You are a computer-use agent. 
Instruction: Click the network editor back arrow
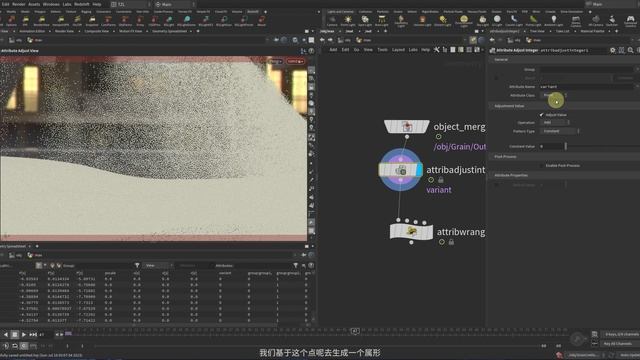pos(322,40)
